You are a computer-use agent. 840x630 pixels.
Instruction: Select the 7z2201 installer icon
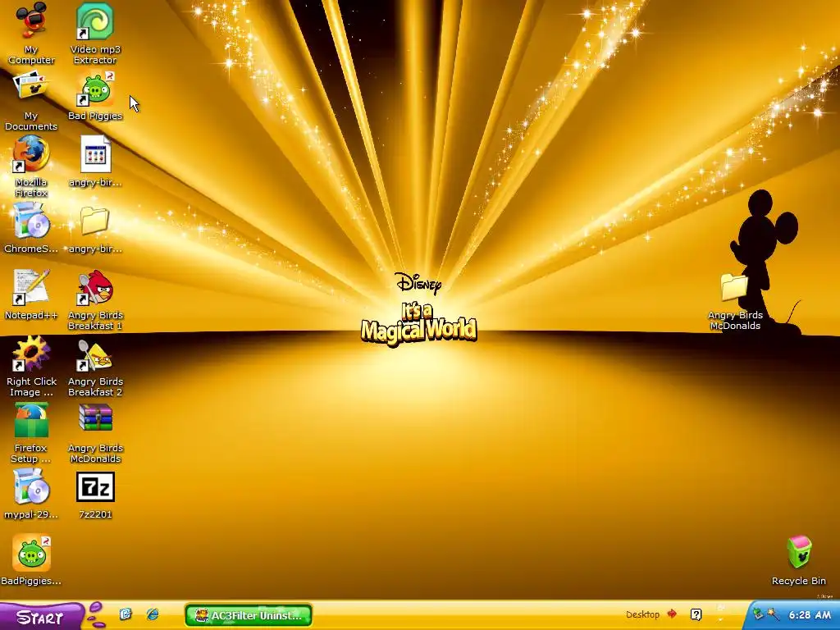[95, 486]
